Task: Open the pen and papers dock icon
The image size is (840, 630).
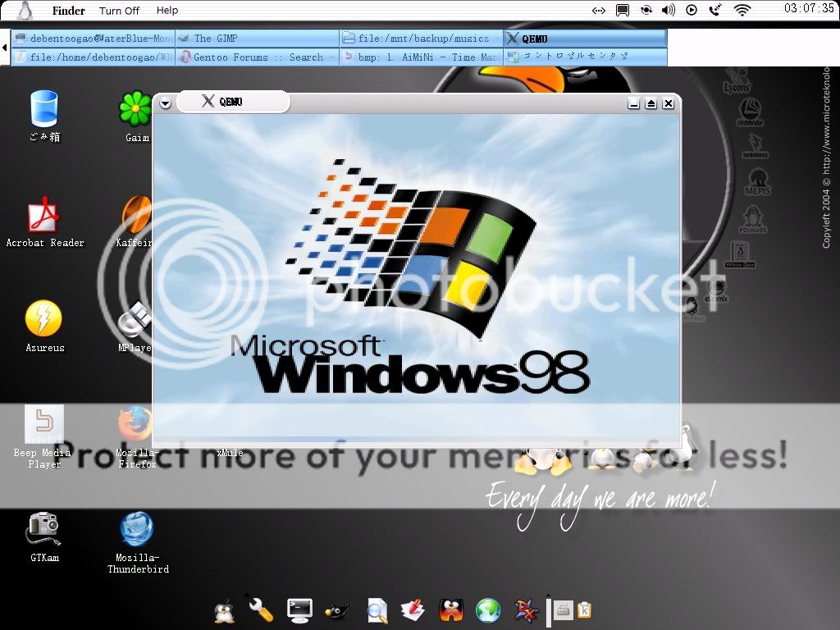Action: click(413, 610)
